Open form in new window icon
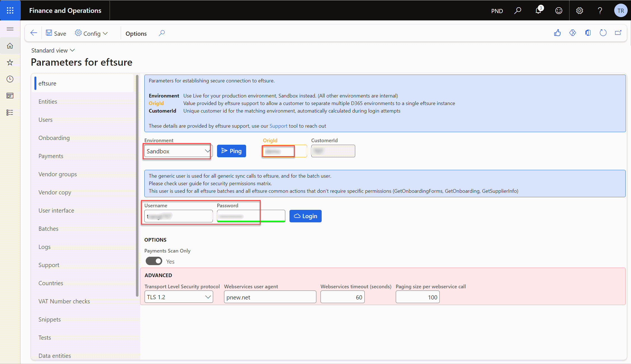631x364 pixels. point(618,33)
